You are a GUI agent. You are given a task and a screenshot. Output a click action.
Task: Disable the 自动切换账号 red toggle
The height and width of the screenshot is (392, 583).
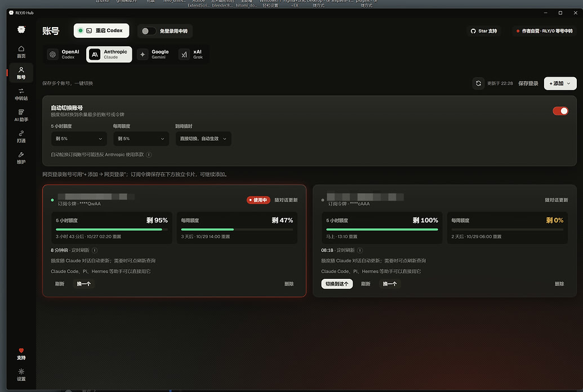pyautogui.click(x=560, y=111)
